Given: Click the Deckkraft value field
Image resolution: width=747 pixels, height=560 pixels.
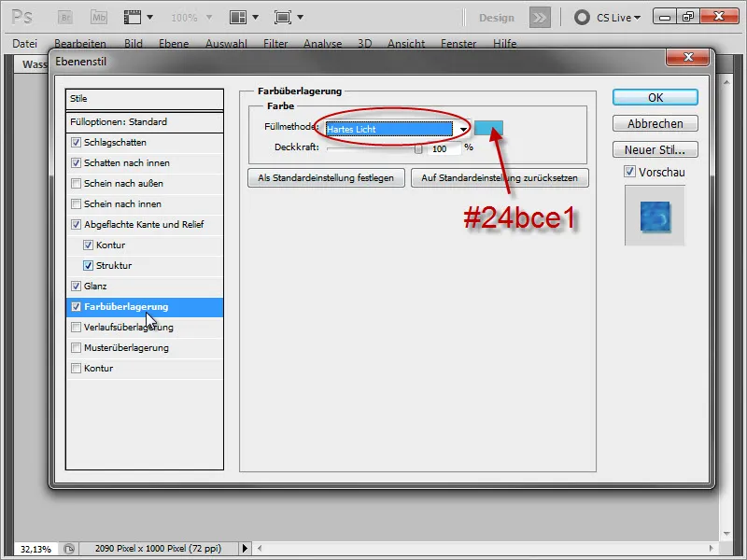Looking at the screenshot, I should coord(444,148).
